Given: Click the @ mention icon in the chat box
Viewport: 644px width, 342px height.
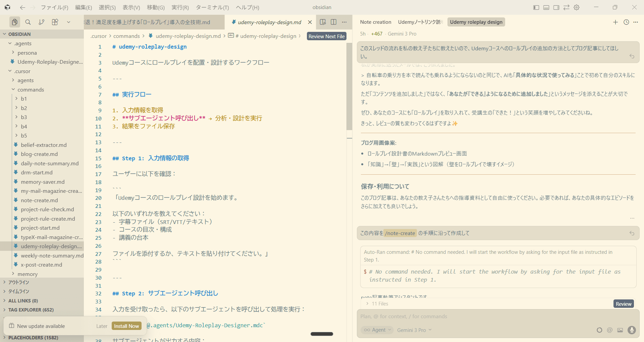Looking at the screenshot, I should pos(610,330).
